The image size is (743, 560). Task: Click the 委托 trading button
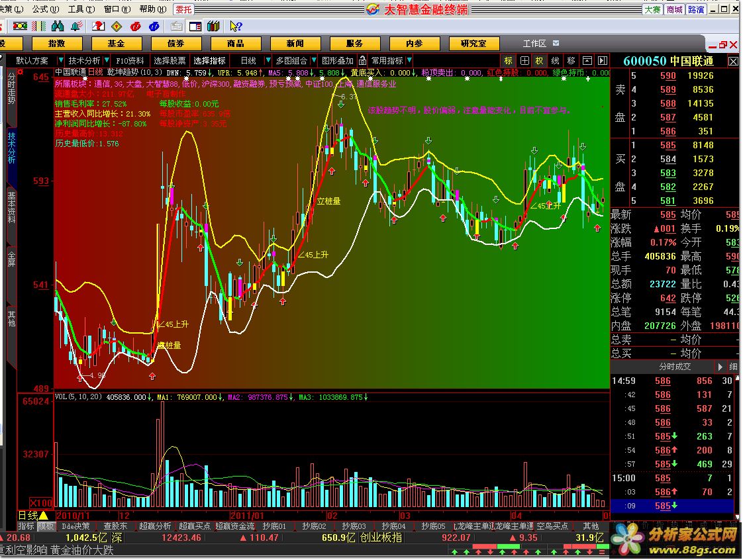[x=184, y=9]
